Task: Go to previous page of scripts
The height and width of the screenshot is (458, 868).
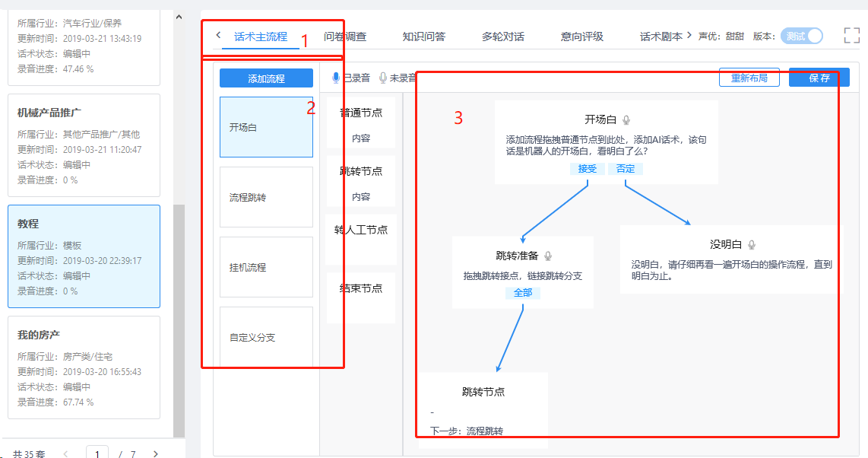Action: click(x=65, y=454)
